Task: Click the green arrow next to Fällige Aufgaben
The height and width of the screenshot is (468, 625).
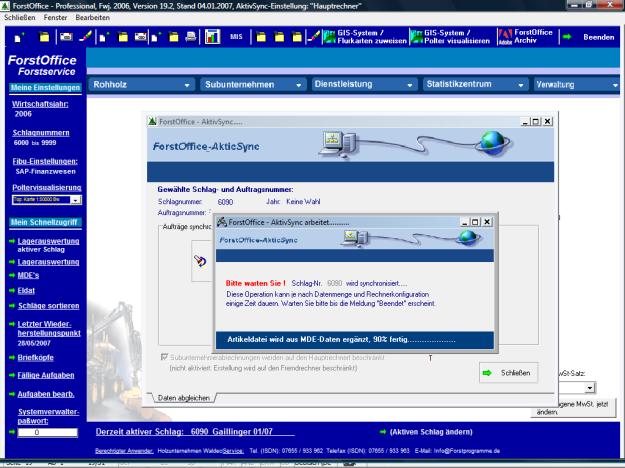Action: [x=12, y=375]
